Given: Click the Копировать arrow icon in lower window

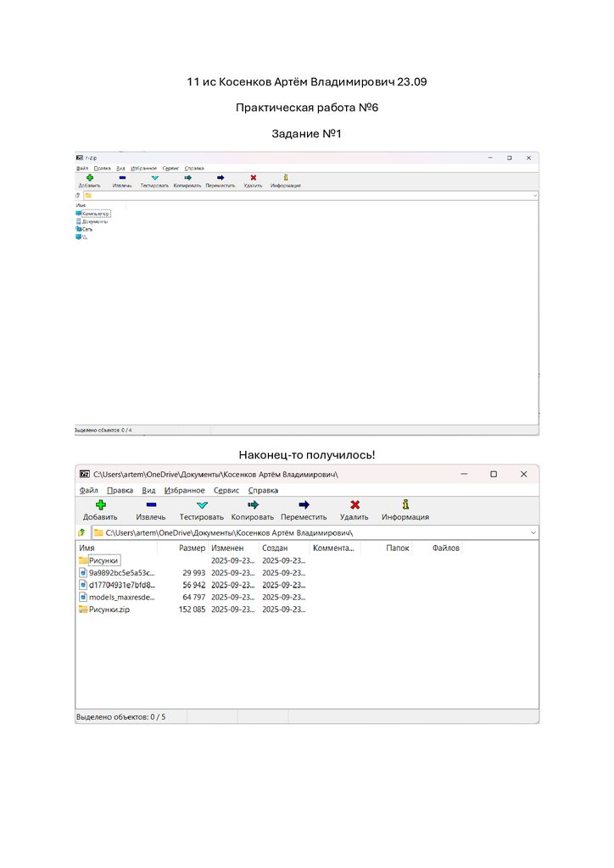Looking at the screenshot, I should [x=253, y=505].
